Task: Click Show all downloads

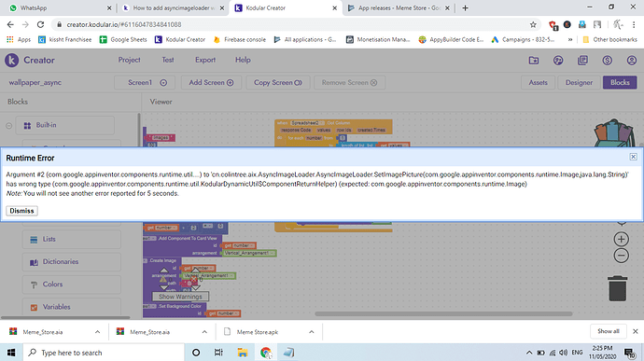Action: point(608,331)
